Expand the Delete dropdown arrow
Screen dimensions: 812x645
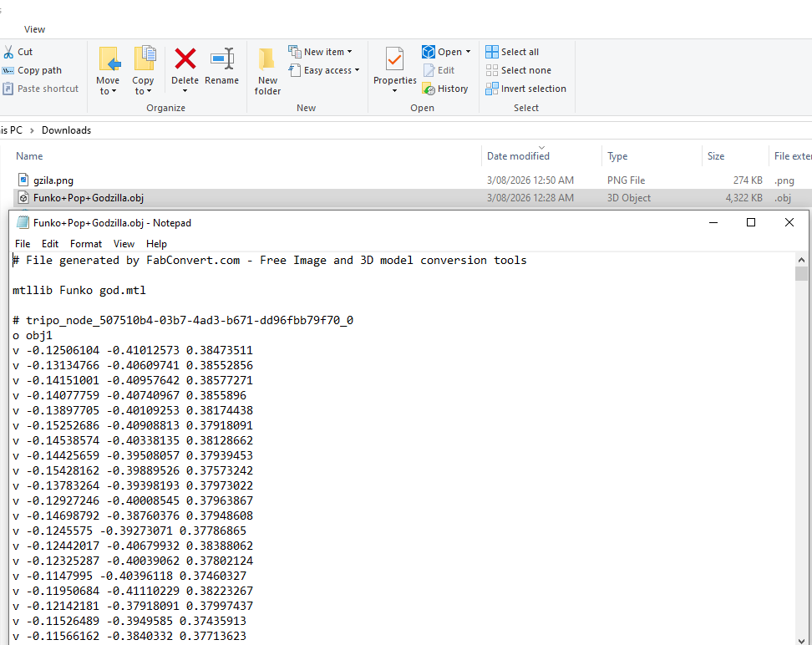pyautogui.click(x=185, y=91)
